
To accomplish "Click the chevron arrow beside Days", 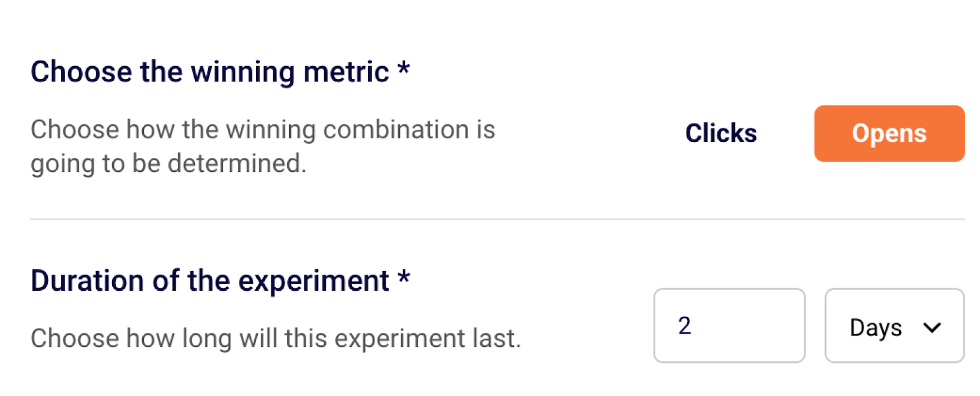I will pos(932,328).
